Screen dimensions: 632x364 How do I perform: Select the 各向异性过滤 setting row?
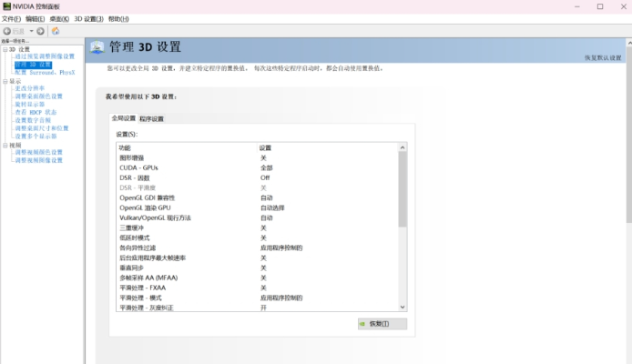click(x=257, y=248)
